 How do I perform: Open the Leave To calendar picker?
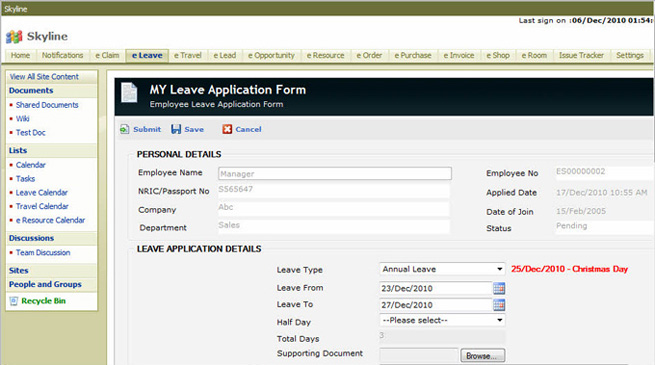tap(499, 305)
